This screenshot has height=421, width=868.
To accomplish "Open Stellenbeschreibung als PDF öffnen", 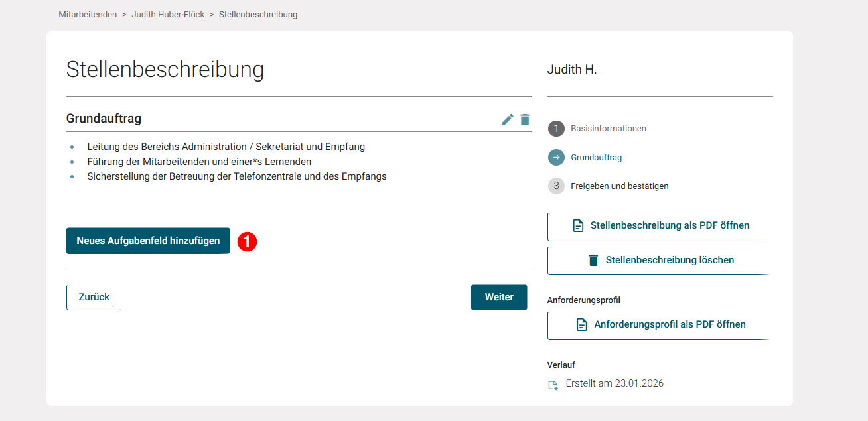I will pos(671,225).
